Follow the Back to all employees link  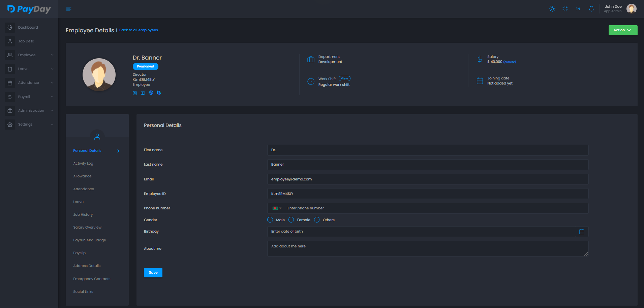(139, 30)
